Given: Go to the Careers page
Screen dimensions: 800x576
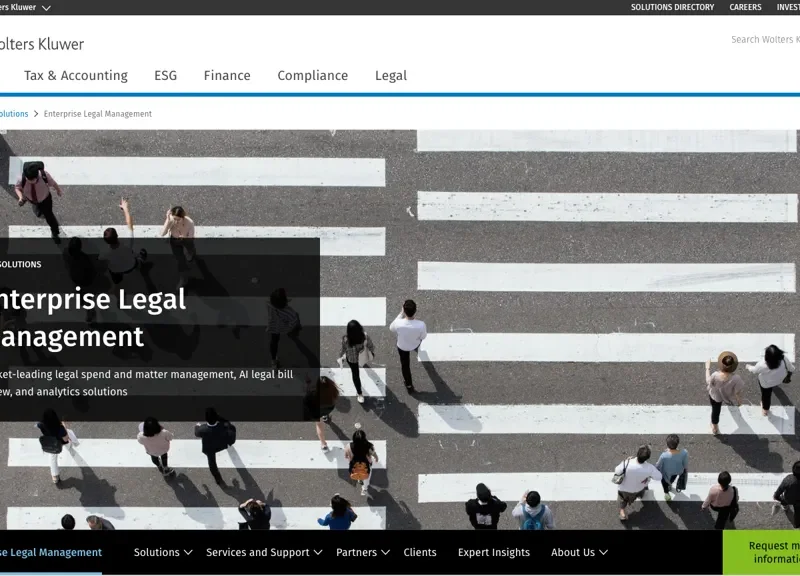Looking at the screenshot, I should [745, 8].
